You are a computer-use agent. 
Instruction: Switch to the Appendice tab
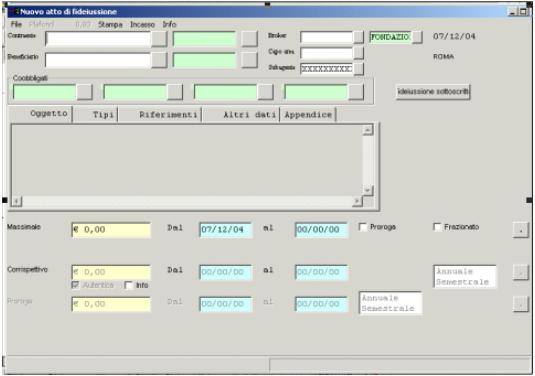[x=308, y=114]
